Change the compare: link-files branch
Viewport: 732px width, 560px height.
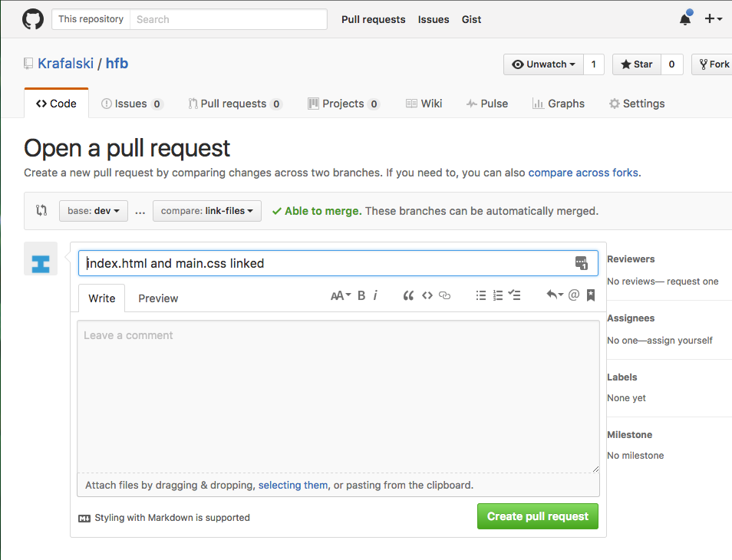207,211
